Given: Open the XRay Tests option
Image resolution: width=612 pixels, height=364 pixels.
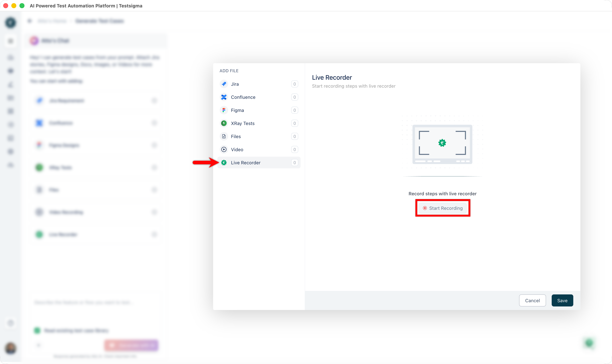Looking at the screenshot, I should [259, 123].
